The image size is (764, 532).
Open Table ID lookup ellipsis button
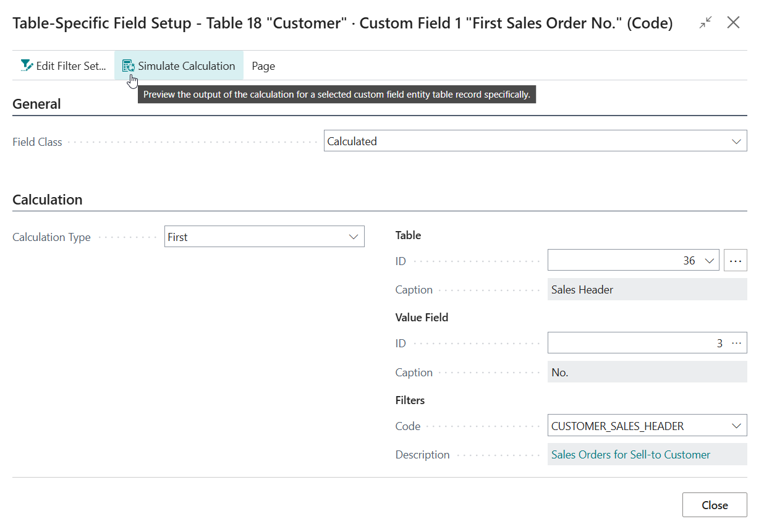pos(735,261)
